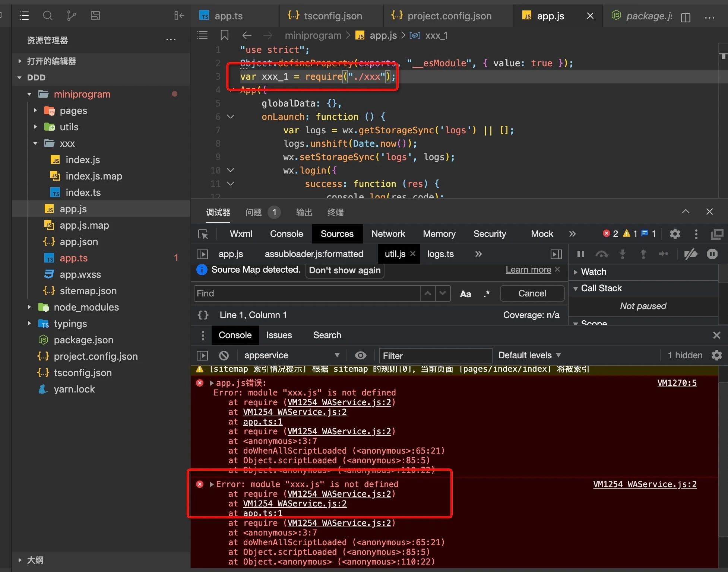Screen dimensions: 728x572
Task: Open the search icon in sidebar toolbar
Action: coord(47,16)
